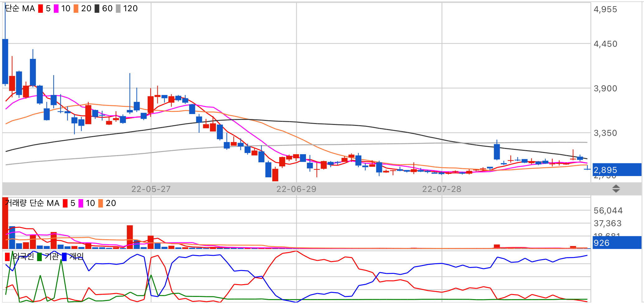Click the 22-06-29 date label
Viewport: 644px width, 305px height.
[296, 189]
